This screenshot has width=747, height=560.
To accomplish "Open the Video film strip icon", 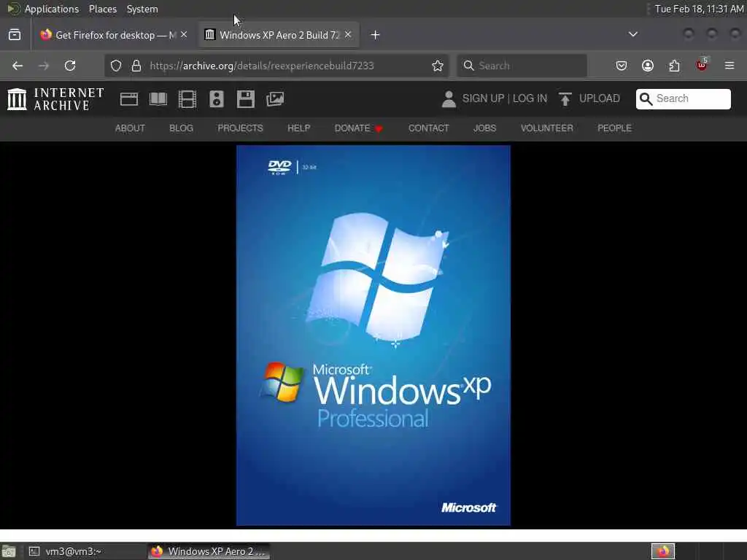I will coord(187,99).
